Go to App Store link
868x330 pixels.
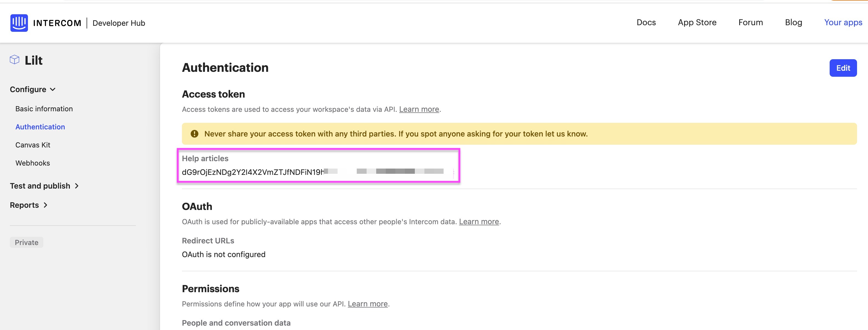click(x=697, y=22)
